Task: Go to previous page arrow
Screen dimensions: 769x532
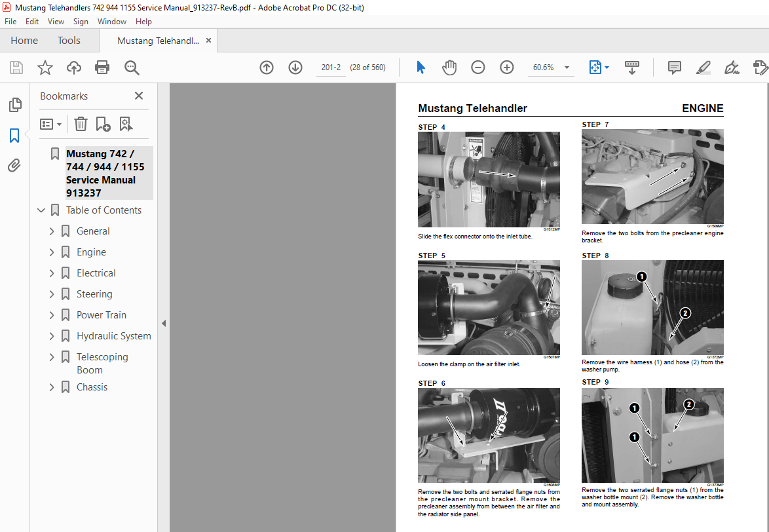Action: [x=267, y=67]
